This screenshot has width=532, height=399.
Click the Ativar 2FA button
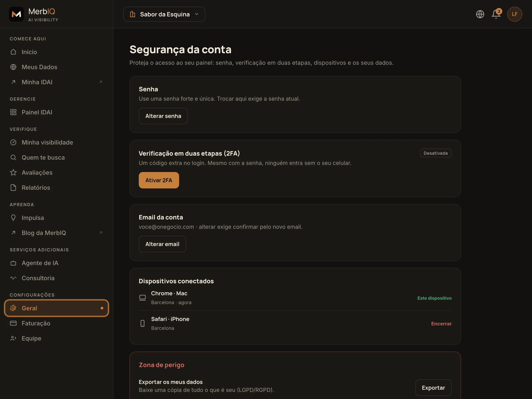(x=159, y=180)
